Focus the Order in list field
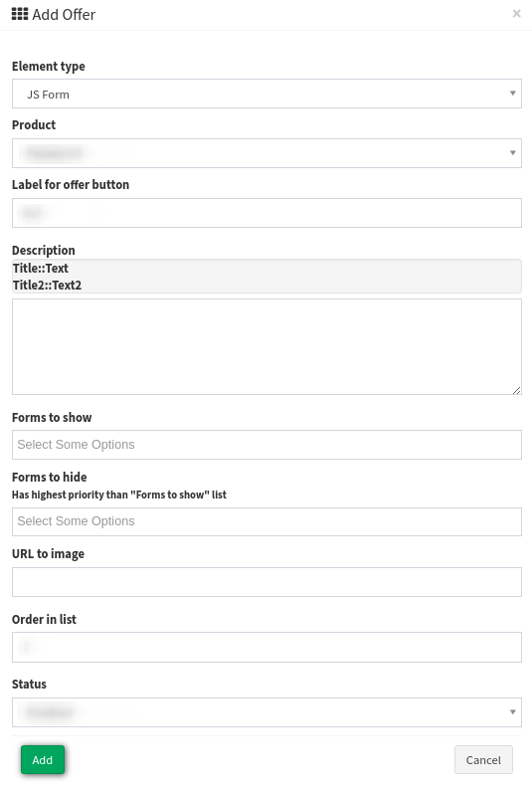This screenshot has width=532, height=795. (x=266, y=647)
